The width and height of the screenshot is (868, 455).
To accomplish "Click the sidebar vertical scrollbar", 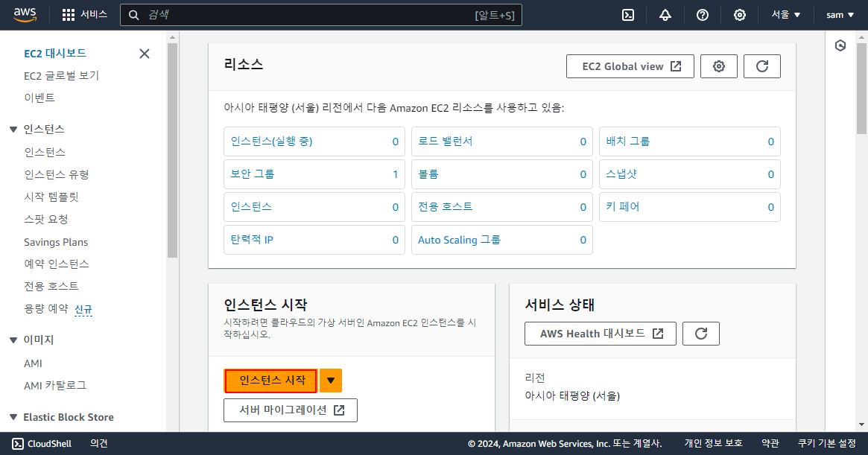I will coord(172,150).
